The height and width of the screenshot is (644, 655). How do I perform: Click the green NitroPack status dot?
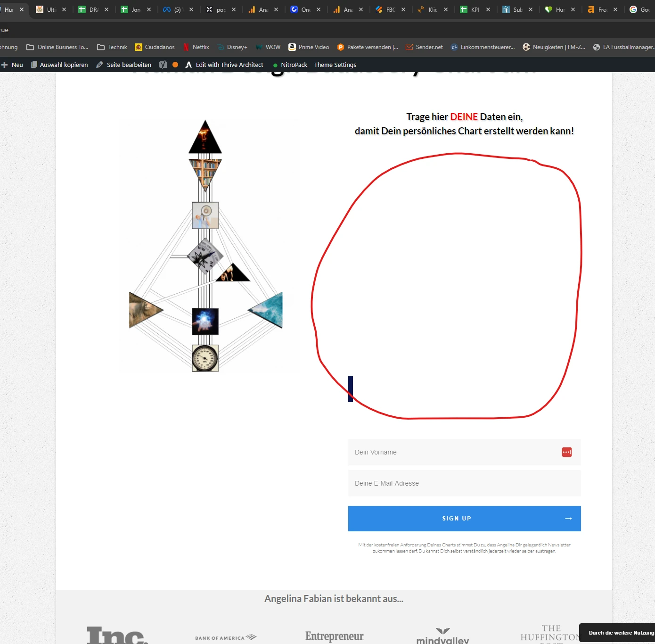[x=275, y=65]
